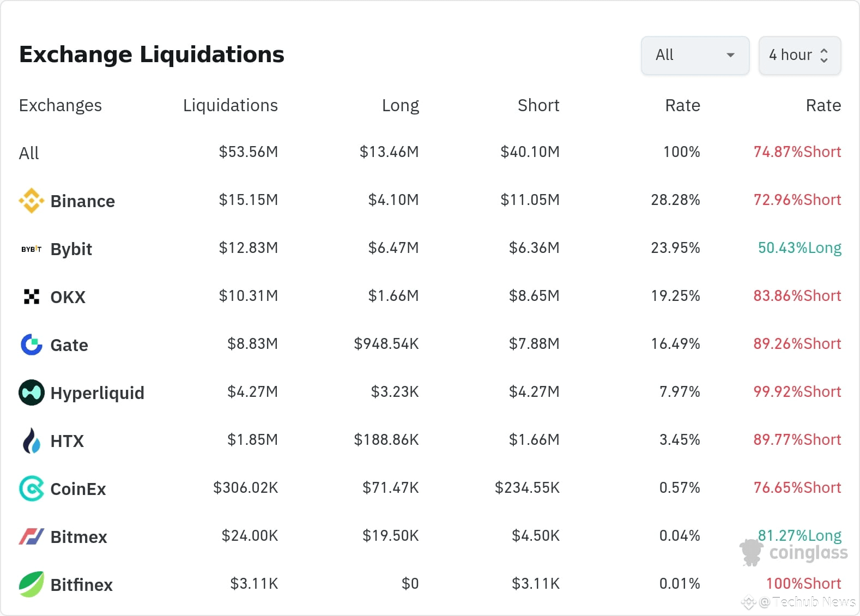Sort by the Short column header
The width and height of the screenshot is (860, 616).
coord(538,105)
